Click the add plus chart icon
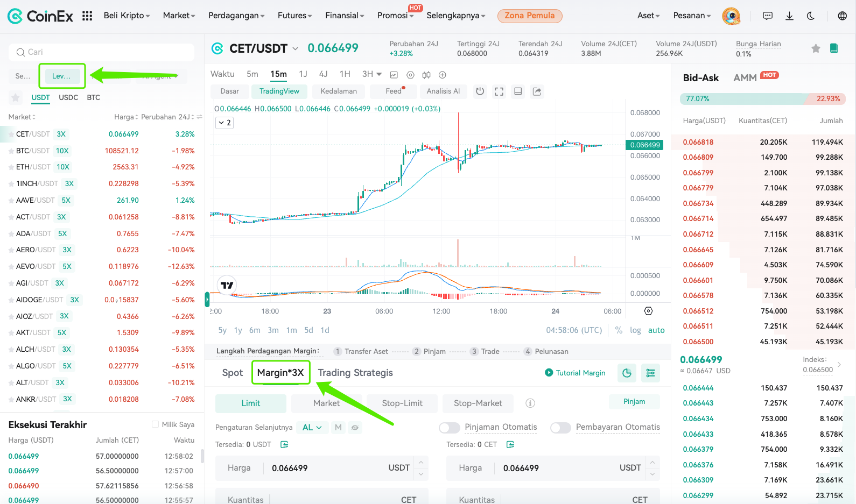The height and width of the screenshot is (504, 856). (443, 75)
